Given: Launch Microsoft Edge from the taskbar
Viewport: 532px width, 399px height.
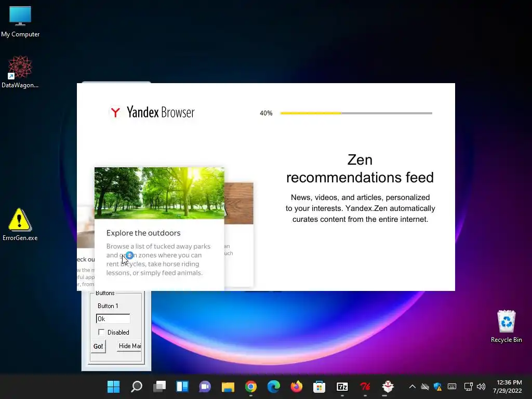Looking at the screenshot, I should [x=274, y=387].
